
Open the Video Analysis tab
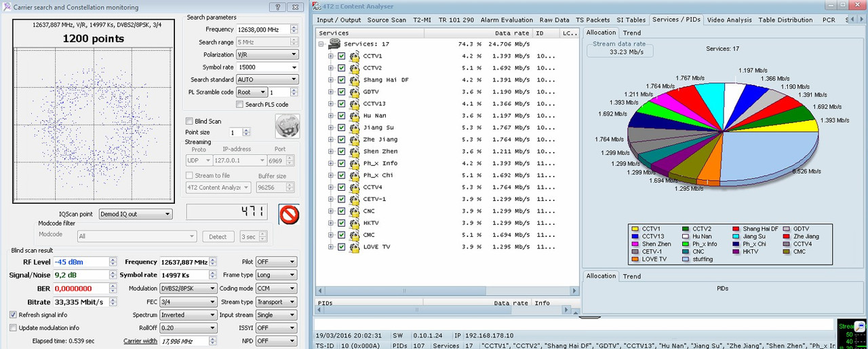[730, 20]
